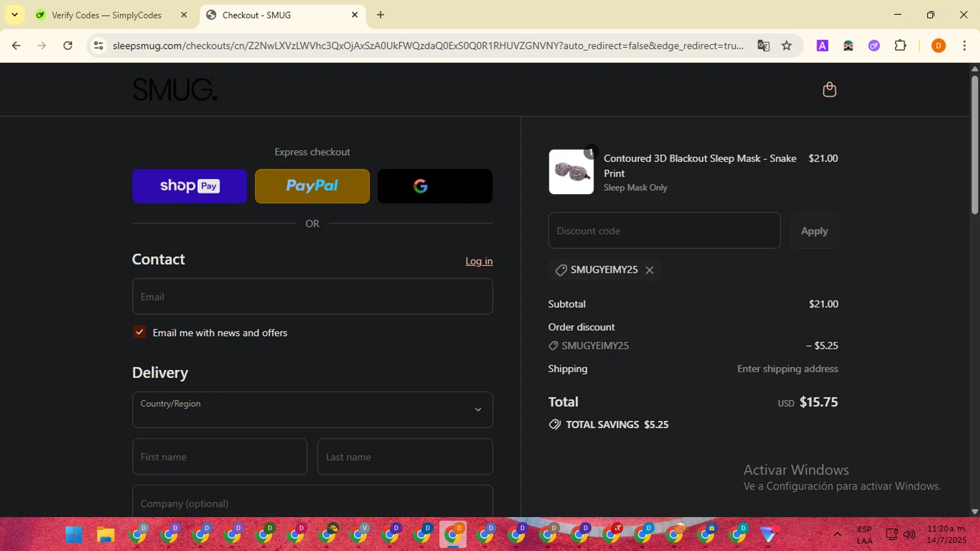Click the SMUG logo
980x551 pixels.
174,90
